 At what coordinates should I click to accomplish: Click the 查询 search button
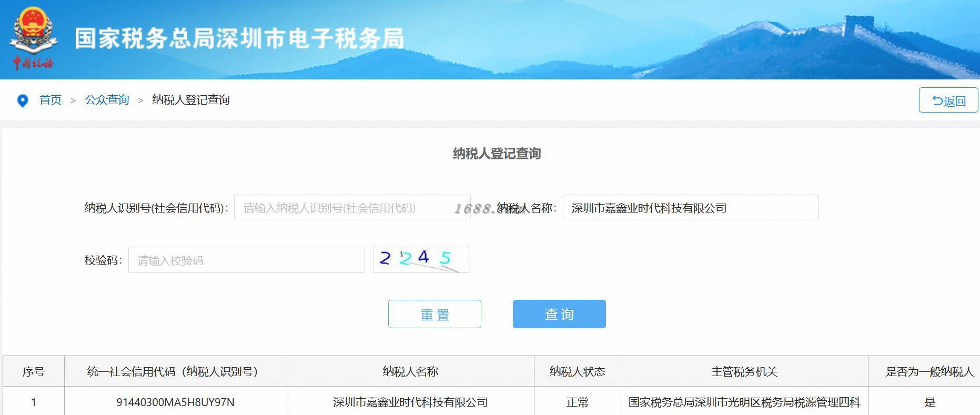click(559, 314)
